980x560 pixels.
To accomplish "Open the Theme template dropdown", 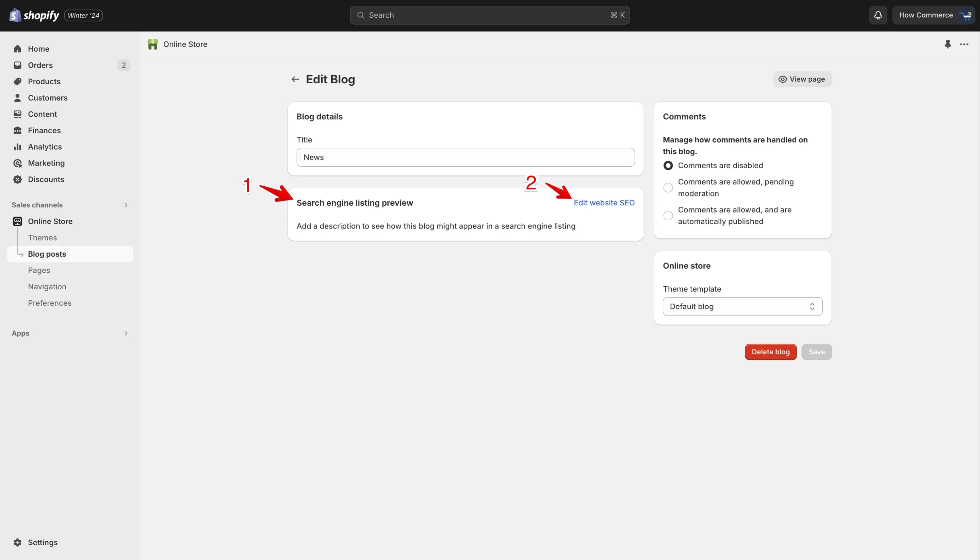I will point(742,307).
